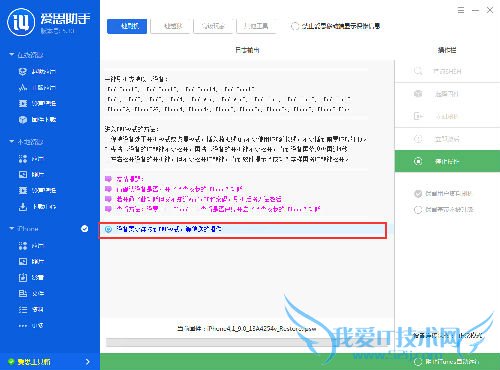Open the download center tray icon in the sidebar
This screenshot has height=370, width=500.
[x=23, y=207]
